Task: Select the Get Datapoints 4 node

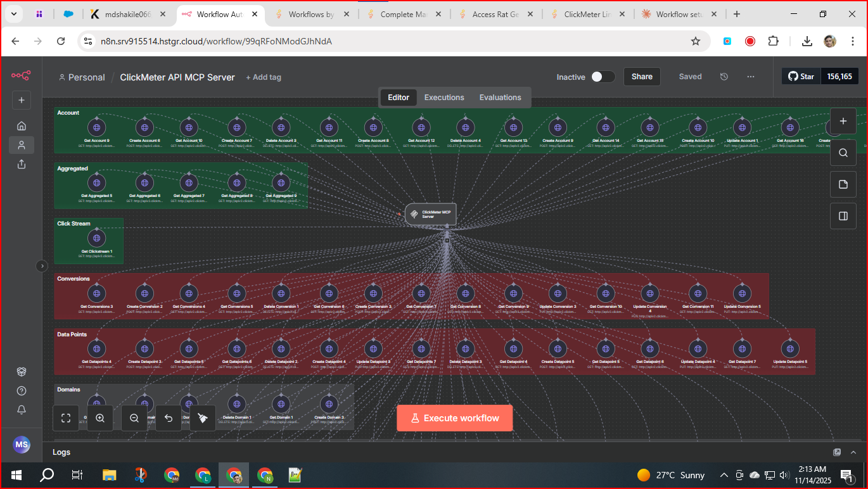Action: pyautogui.click(x=97, y=348)
